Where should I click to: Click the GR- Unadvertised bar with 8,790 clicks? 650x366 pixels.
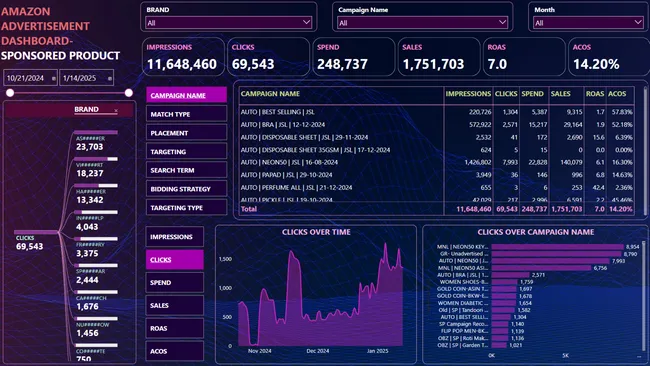coord(556,254)
